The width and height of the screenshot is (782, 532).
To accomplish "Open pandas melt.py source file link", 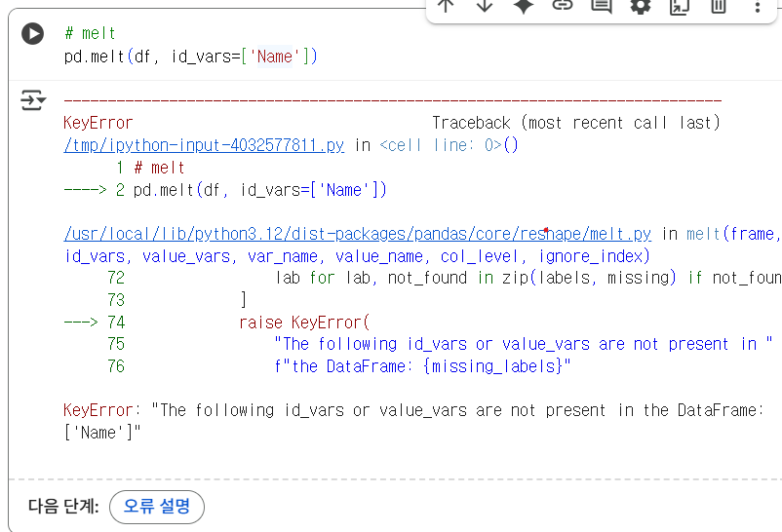I will pyautogui.click(x=358, y=234).
